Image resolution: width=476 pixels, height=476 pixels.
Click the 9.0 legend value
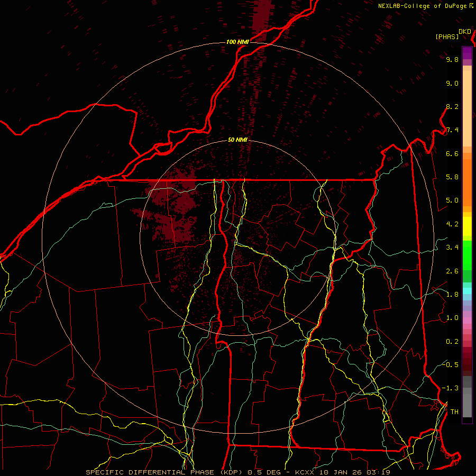tap(452, 84)
